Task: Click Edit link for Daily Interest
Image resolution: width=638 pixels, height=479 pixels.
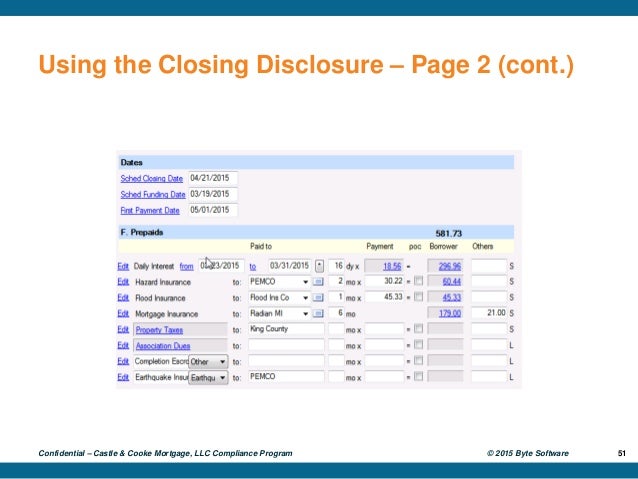Action: pos(123,266)
